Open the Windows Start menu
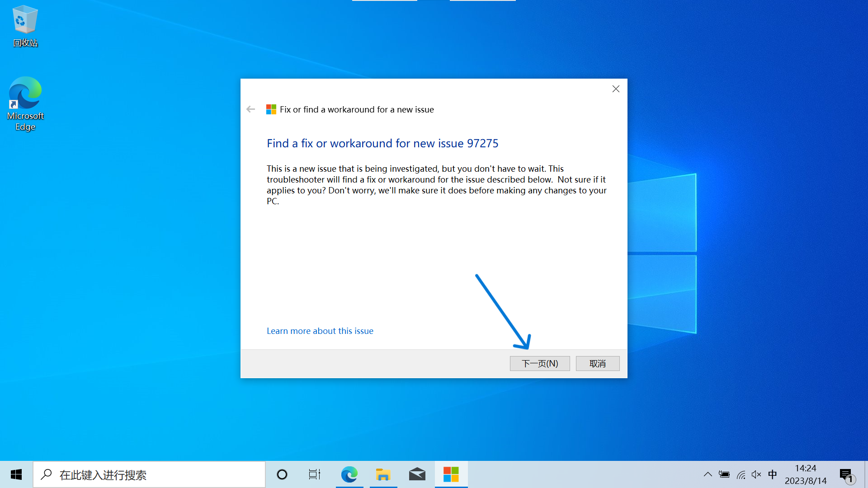The width and height of the screenshot is (868, 488). [x=16, y=474]
